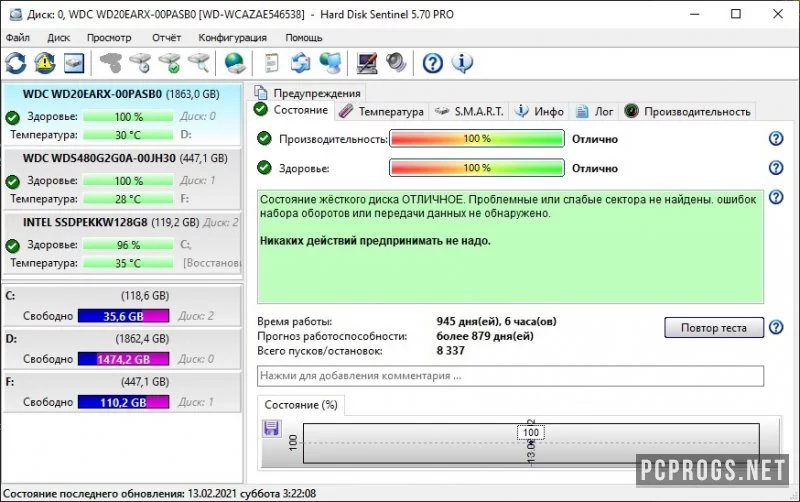
Task: Click the 35 °C temperature bar
Action: coord(128,263)
